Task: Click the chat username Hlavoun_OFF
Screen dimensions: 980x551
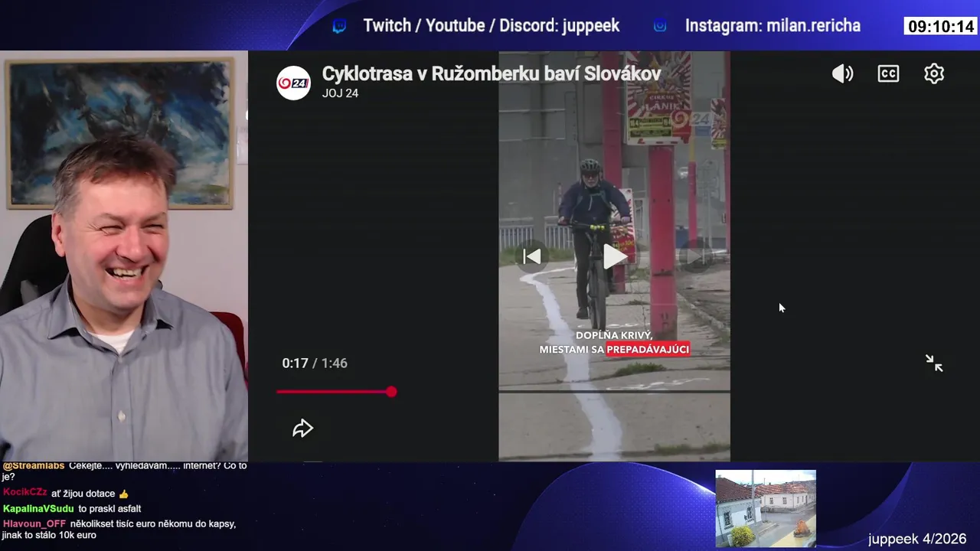Action: 34,523
